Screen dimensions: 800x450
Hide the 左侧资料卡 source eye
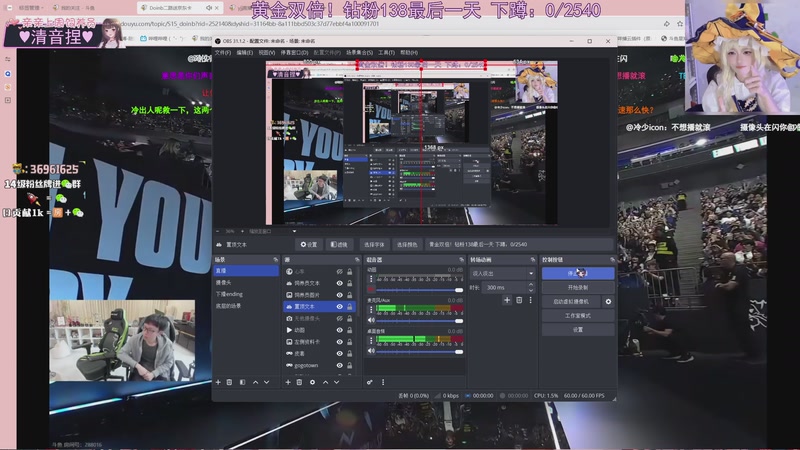tap(339, 342)
